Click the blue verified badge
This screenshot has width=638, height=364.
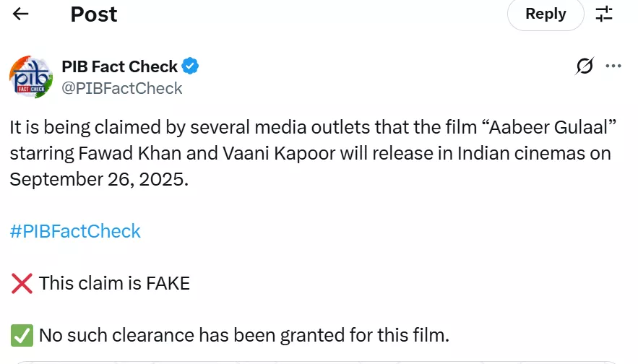click(191, 67)
